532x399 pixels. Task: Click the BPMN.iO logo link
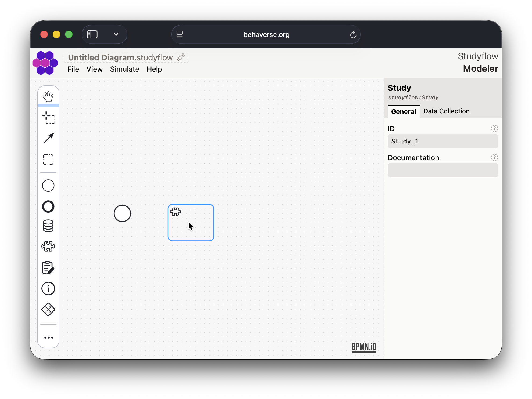(x=364, y=347)
